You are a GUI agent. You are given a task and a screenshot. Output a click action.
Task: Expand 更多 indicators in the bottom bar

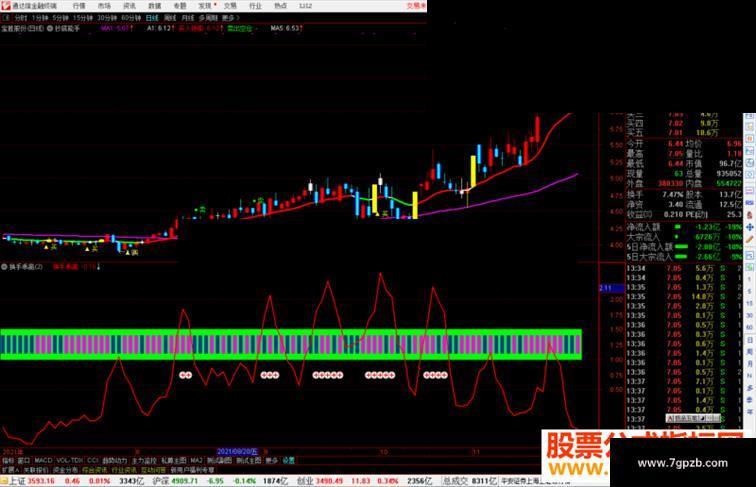271,460
